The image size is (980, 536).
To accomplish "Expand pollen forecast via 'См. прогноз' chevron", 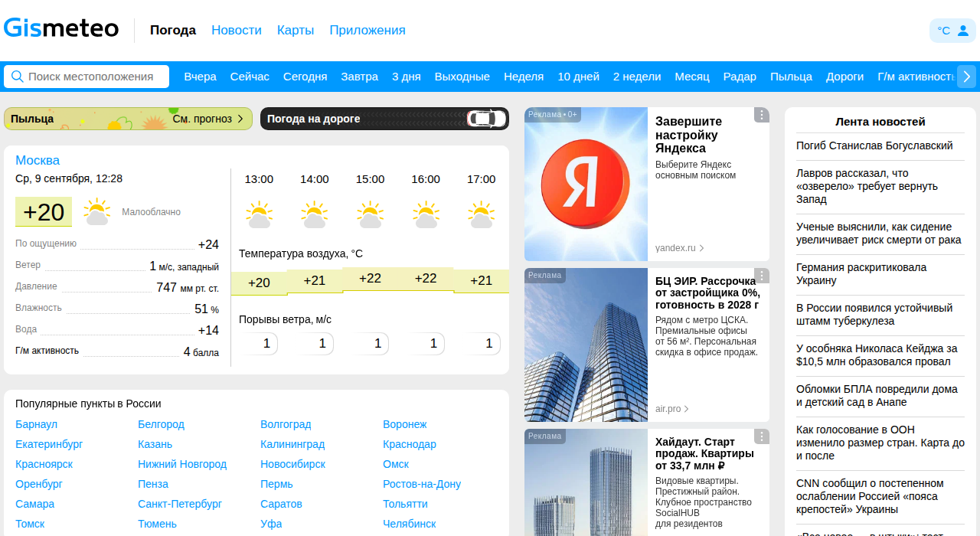I will point(240,119).
